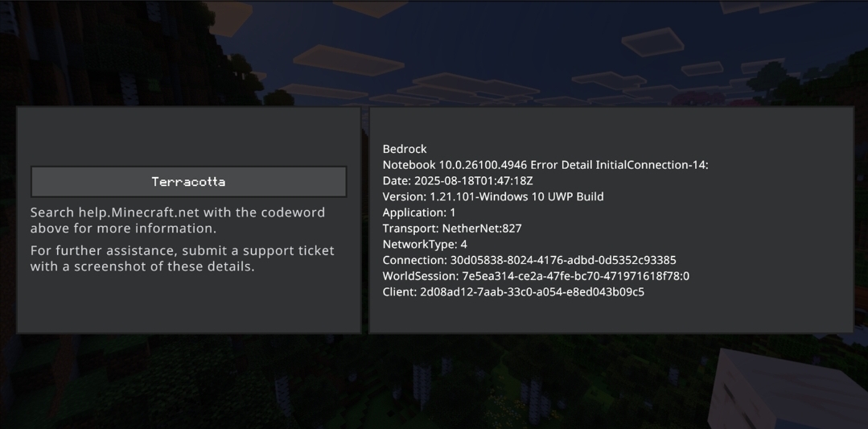Select the Bedrock heading line
The image size is (868, 429).
pos(405,149)
